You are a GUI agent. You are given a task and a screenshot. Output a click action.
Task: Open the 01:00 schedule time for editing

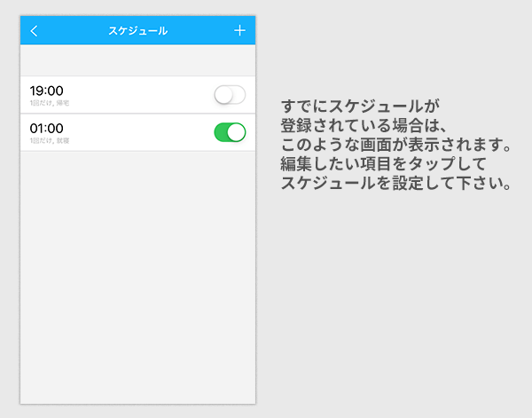pyautogui.click(x=46, y=128)
